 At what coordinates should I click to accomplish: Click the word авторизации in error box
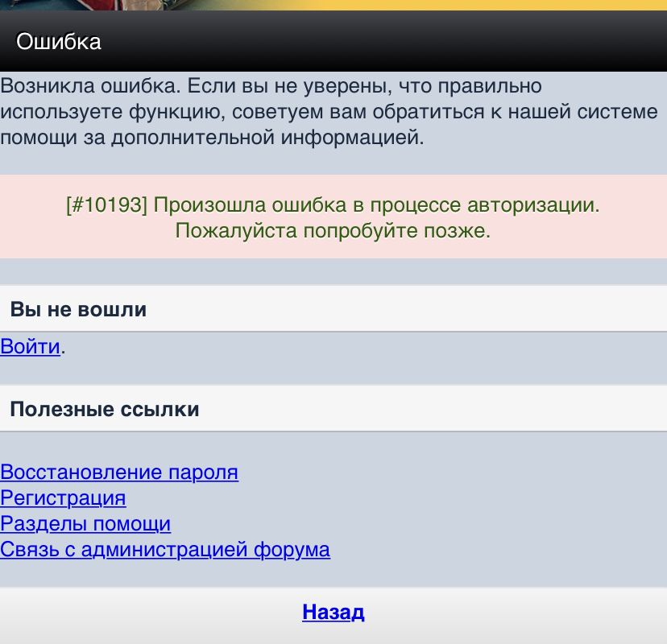[x=532, y=204]
